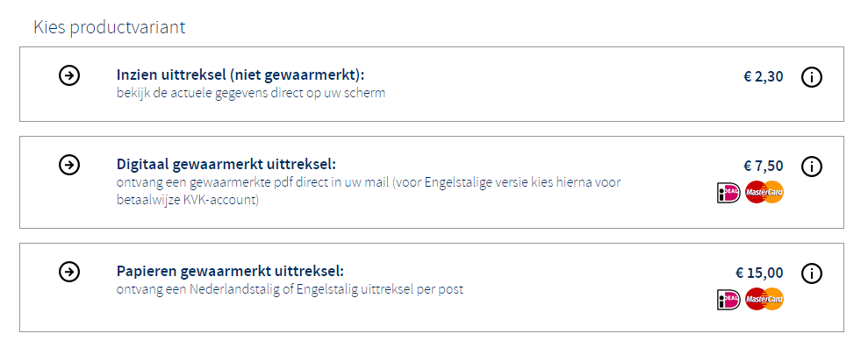The height and width of the screenshot is (355, 868).
Task: Select 'Inzien uittreksel (niet gewaarmerkt)' title
Action: (240, 75)
